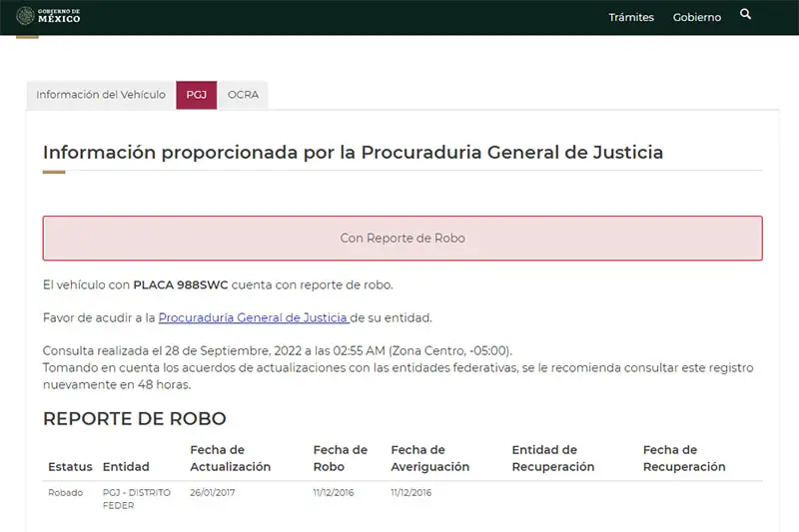Click the Entidad column header
799x532 pixels.
(126, 466)
